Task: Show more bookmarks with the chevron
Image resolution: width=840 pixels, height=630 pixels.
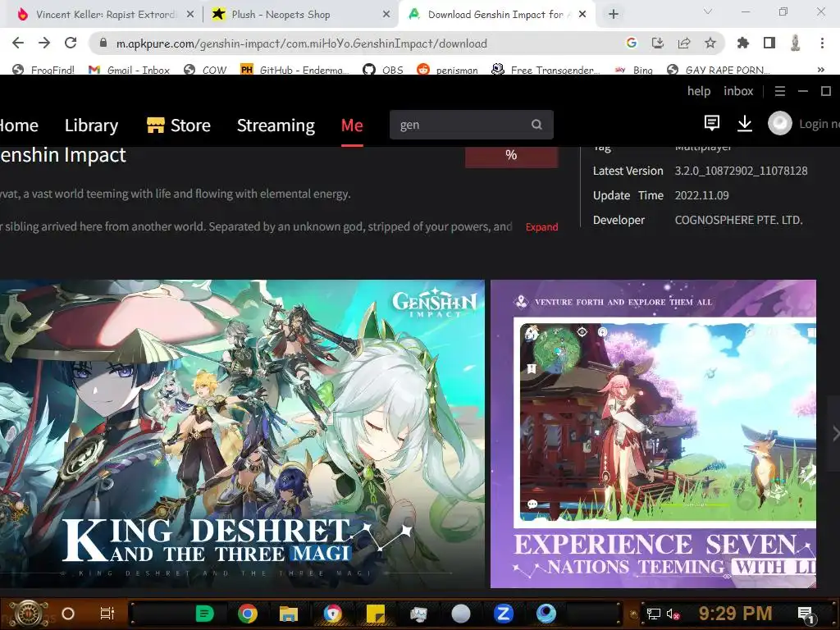Action: [820, 70]
